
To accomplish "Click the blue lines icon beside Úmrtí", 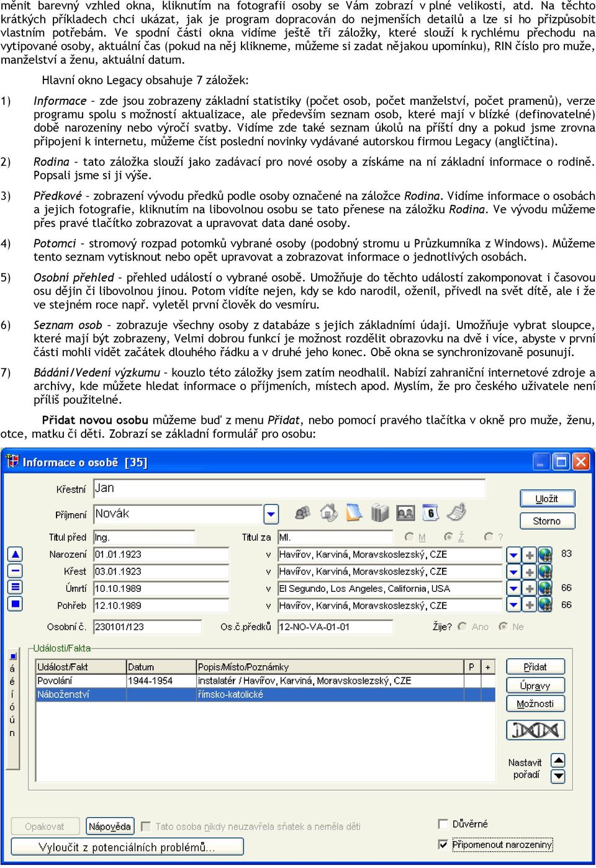I will (x=16, y=587).
